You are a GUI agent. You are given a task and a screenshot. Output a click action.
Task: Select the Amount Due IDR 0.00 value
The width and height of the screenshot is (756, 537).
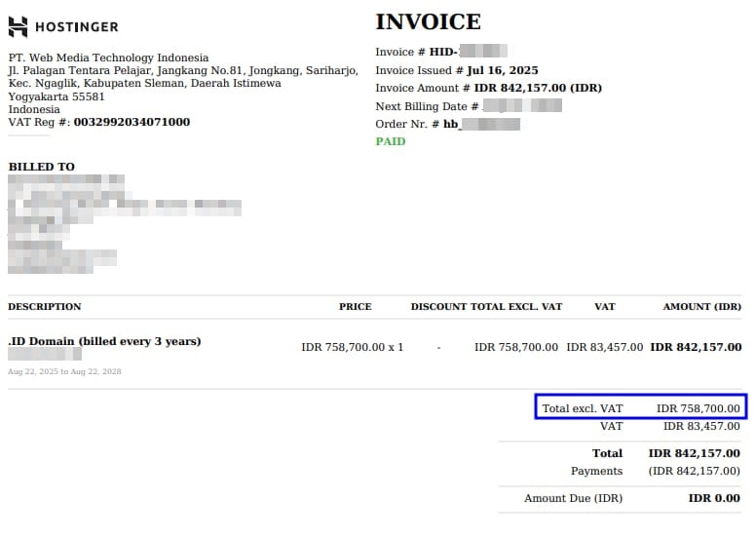coord(714,499)
